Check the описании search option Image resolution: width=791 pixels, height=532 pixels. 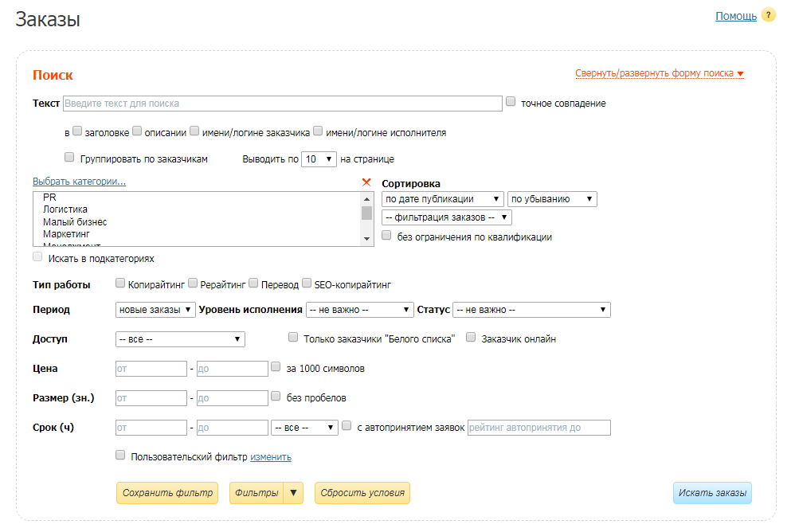(137, 131)
